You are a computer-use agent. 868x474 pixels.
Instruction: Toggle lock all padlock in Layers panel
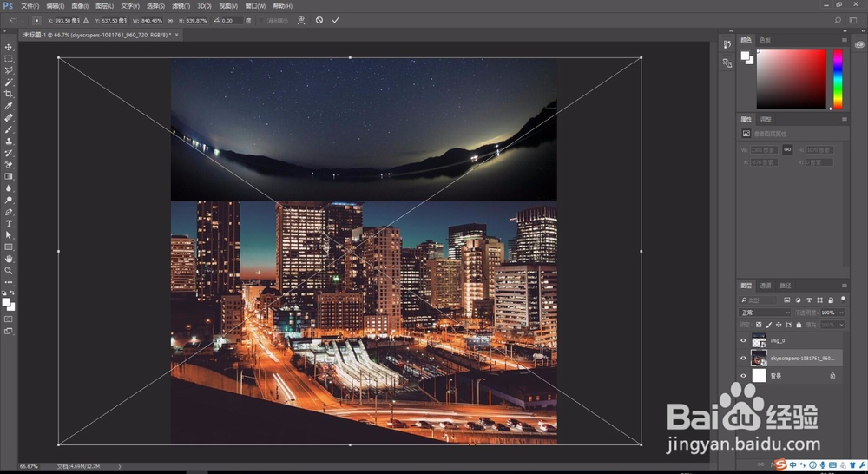[799, 325]
